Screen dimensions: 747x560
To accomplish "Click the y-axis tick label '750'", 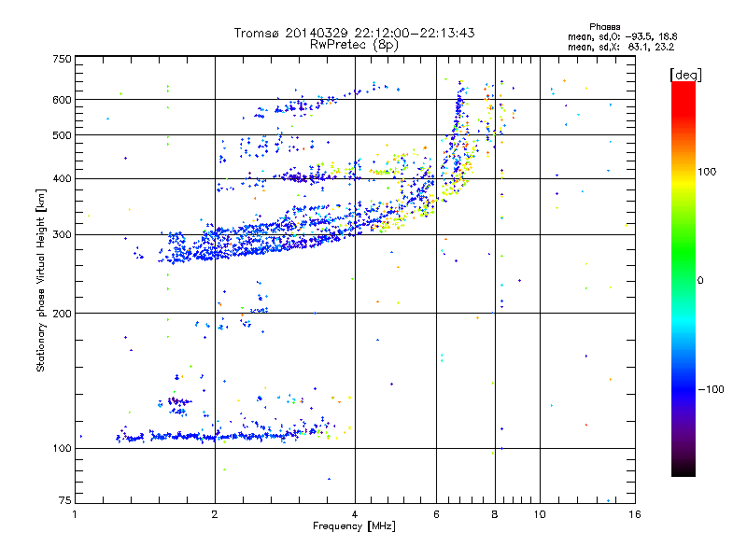I will [x=63, y=59].
